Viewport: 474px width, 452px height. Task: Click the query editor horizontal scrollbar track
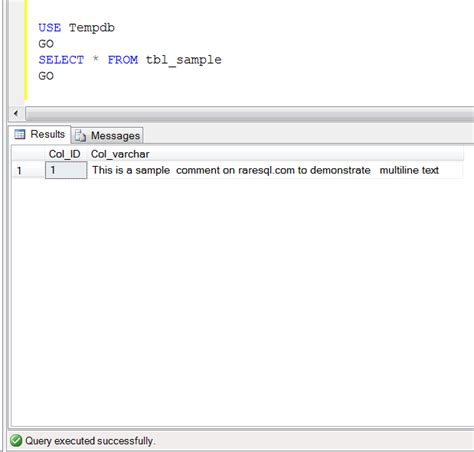250,114
